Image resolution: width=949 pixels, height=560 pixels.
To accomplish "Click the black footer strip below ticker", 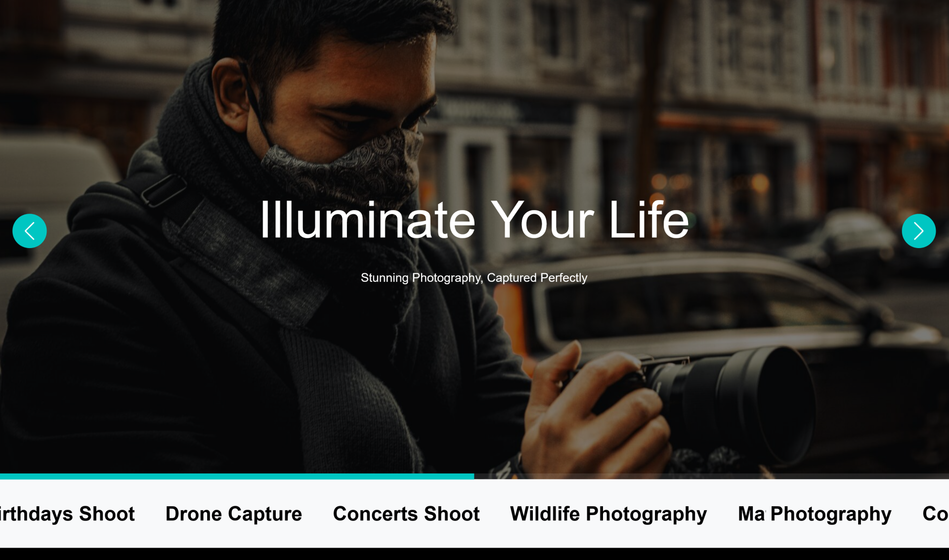I will [474, 554].
